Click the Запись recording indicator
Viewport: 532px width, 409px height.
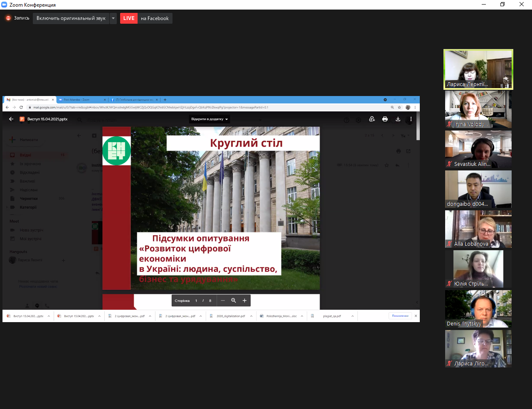click(x=17, y=18)
